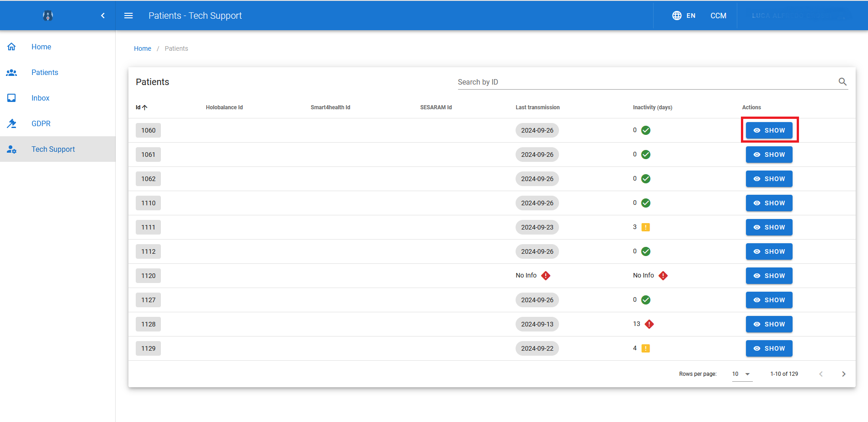Click the globe language icon
Image resolution: width=868 pixels, height=422 pixels.
pyautogui.click(x=677, y=16)
